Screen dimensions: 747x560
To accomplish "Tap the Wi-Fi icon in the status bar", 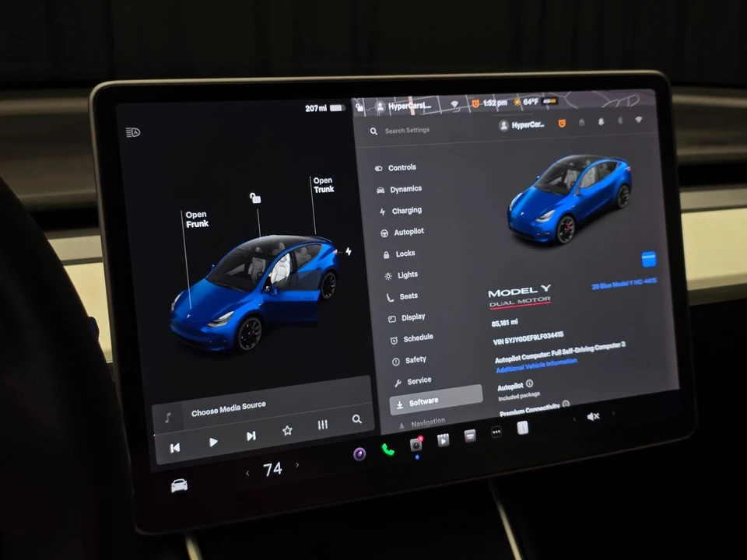I will (x=454, y=104).
